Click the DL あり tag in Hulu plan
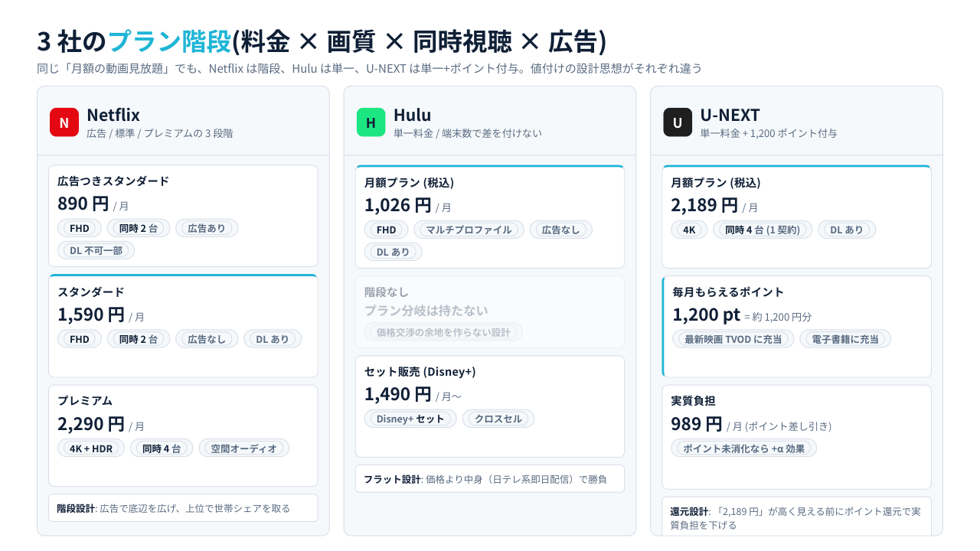 (394, 252)
